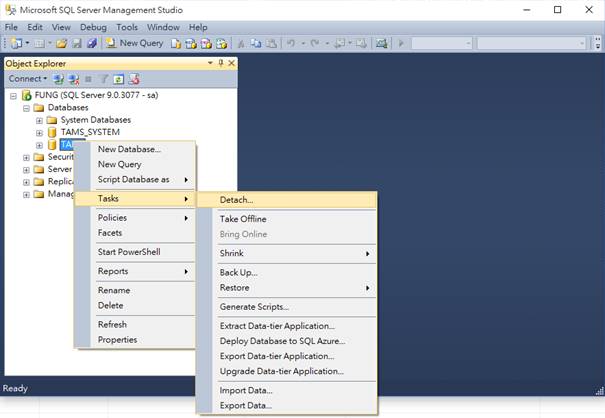The height and width of the screenshot is (418, 605).
Task: Expand the Management folder node
Action: (x=26, y=194)
